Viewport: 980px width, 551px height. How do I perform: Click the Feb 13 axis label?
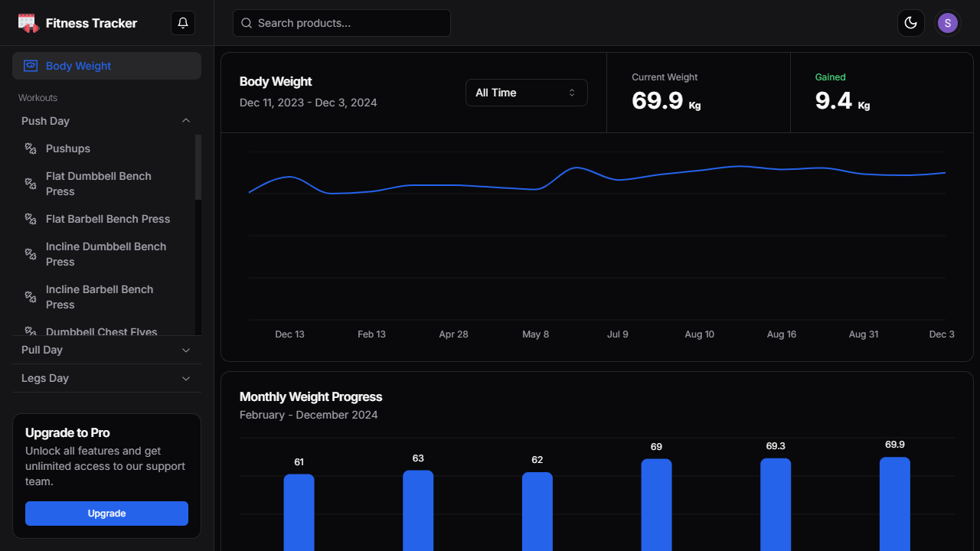(371, 334)
